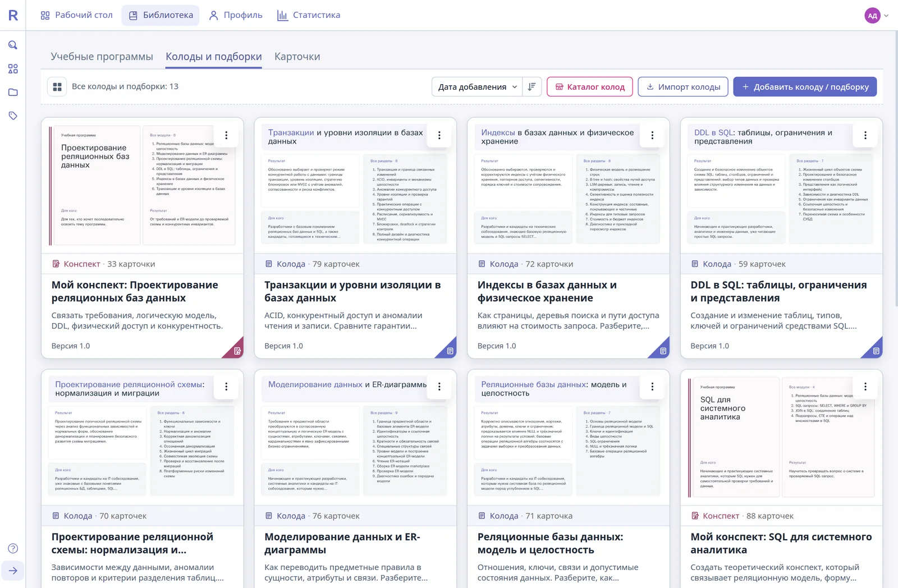Open the Дата добавления sort dropdown
The height and width of the screenshot is (588, 898).
477,86
